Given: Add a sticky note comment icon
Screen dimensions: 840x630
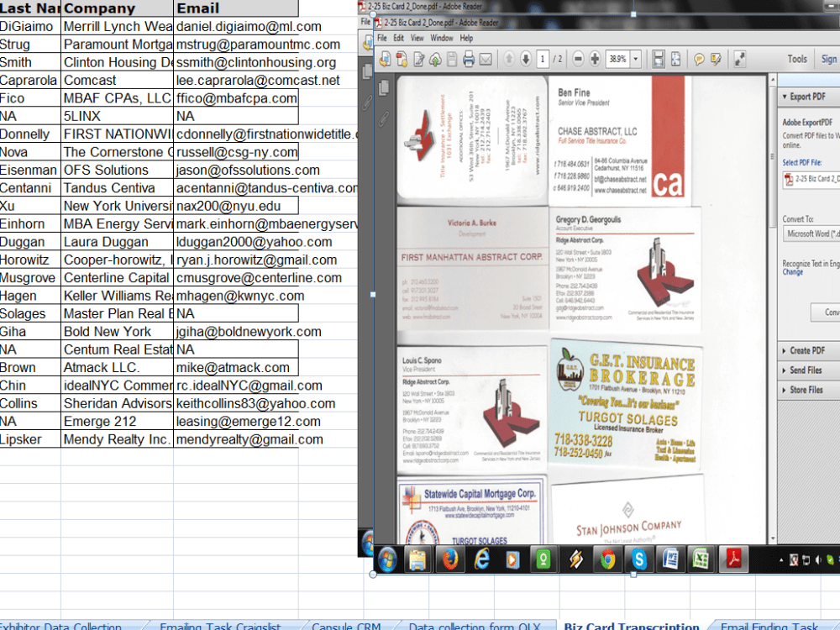Looking at the screenshot, I should pos(699,59).
